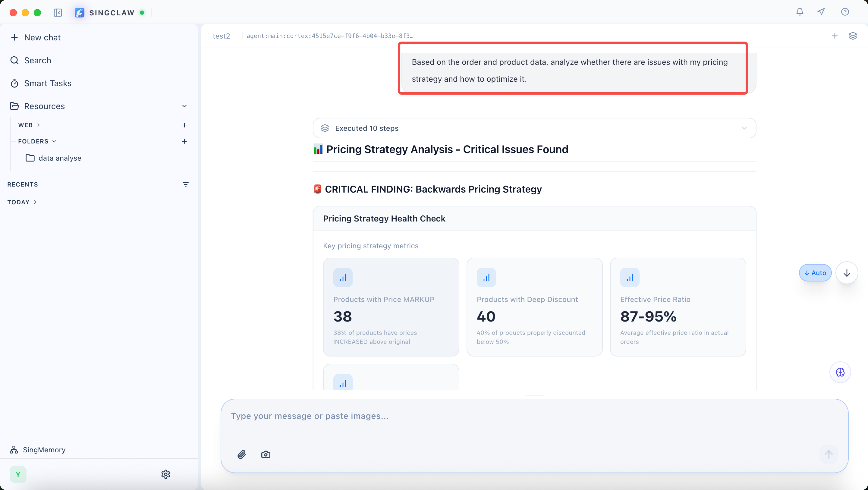
Task: Click the paper plane send icon in the top bar
Action: [x=821, y=12]
